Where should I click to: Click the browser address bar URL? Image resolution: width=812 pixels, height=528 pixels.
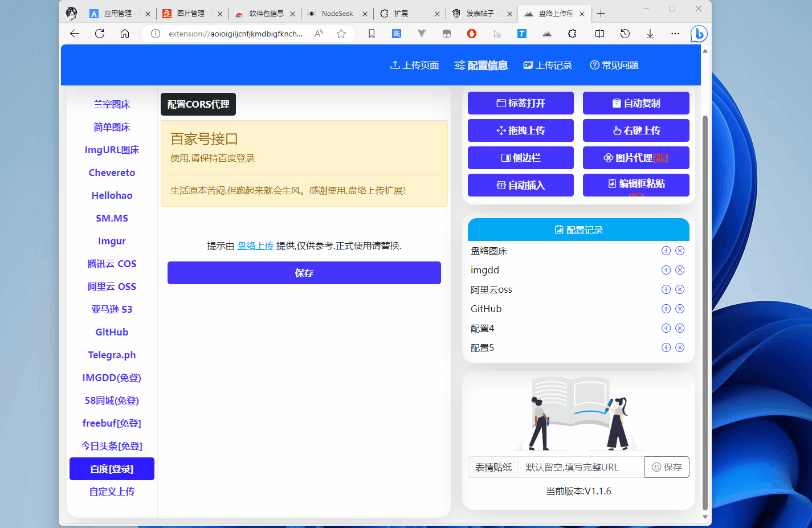coord(235,34)
